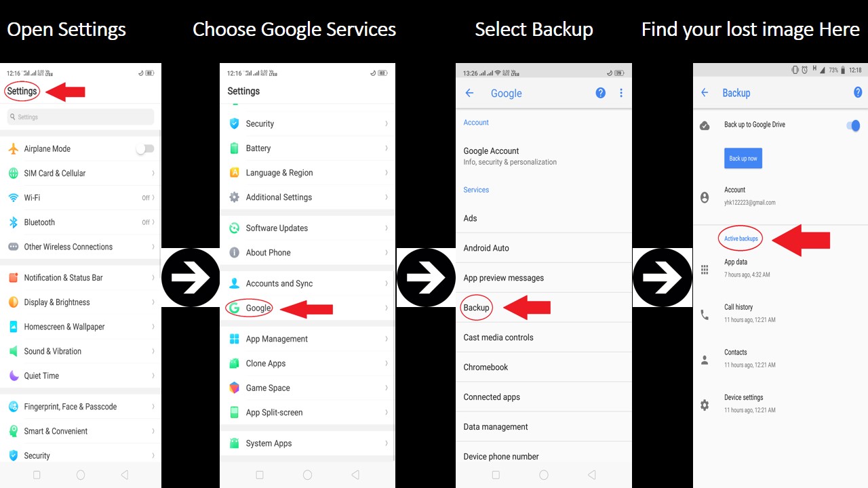Image resolution: width=868 pixels, height=488 pixels.
Task: Focus the Settings search field
Action: pyautogui.click(x=81, y=117)
